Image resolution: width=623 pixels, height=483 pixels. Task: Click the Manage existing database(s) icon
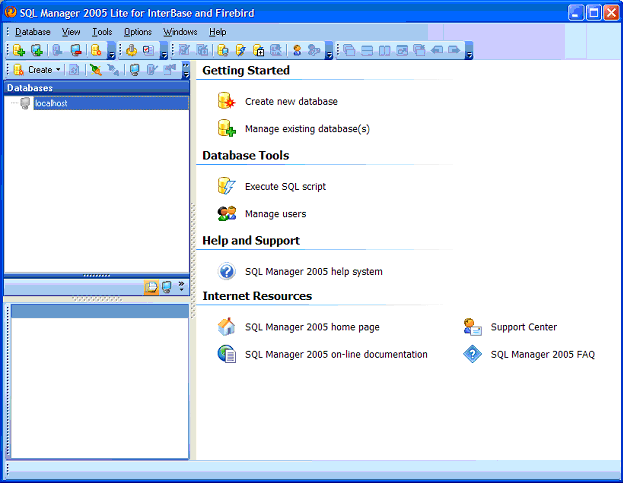point(226,128)
